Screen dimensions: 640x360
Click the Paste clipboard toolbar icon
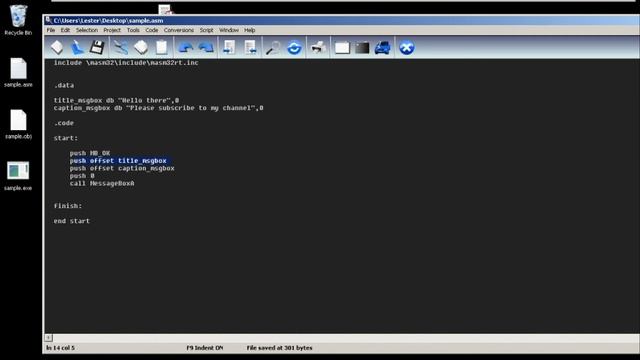tap(162, 47)
